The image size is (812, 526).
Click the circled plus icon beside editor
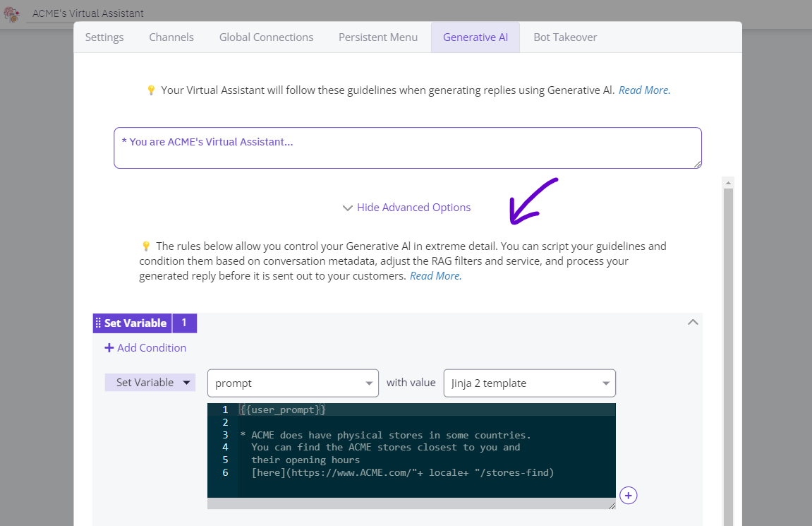pos(628,495)
